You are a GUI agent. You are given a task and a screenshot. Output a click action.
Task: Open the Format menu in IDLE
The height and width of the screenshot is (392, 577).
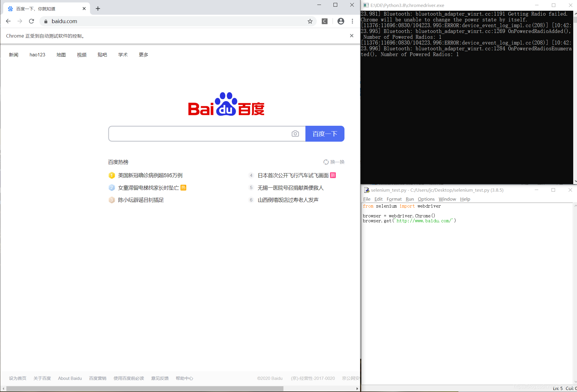point(394,199)
